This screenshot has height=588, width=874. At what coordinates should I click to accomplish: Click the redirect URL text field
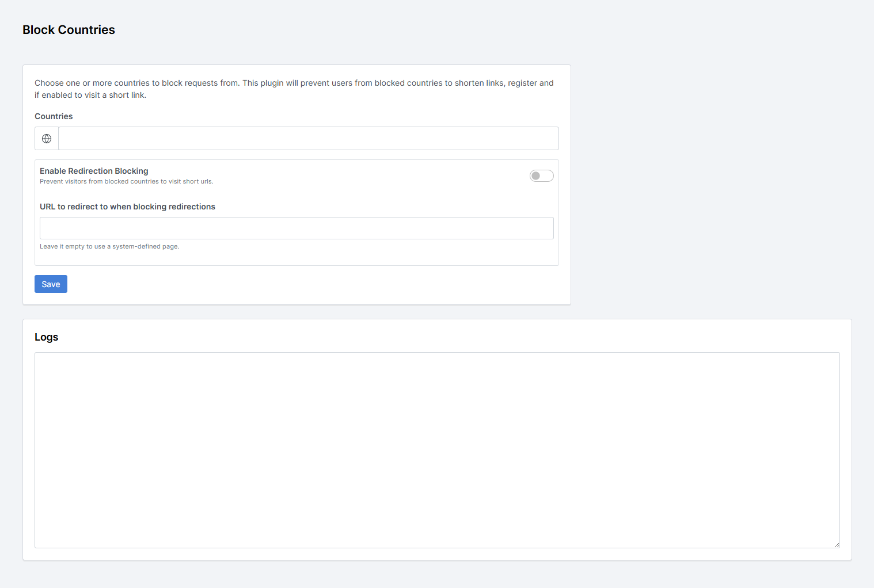tap(297, 228)
